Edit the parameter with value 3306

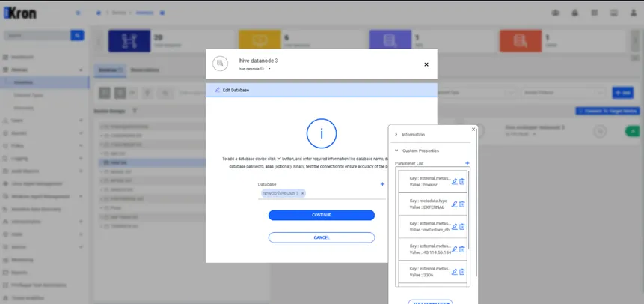(454, 272)
